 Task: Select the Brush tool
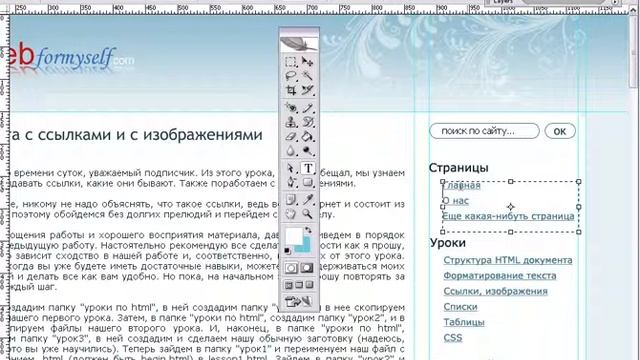pyautogui.click(x=308, y=108)
